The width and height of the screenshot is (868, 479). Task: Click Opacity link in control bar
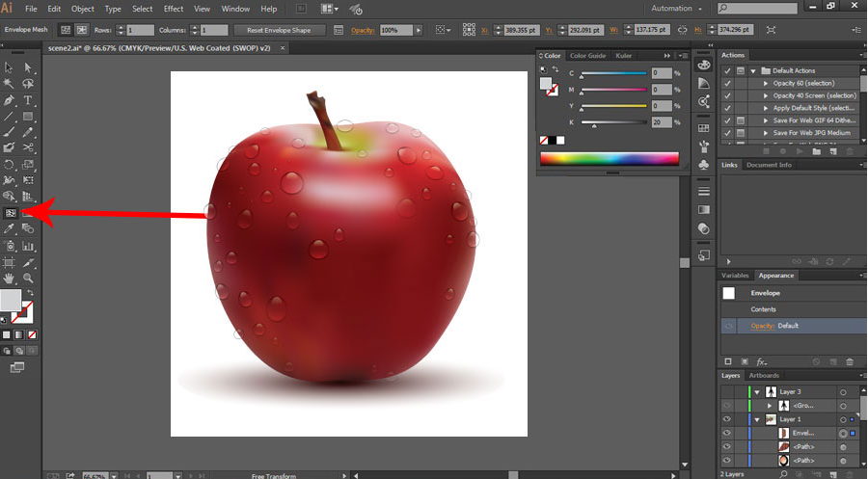[363, 31]
